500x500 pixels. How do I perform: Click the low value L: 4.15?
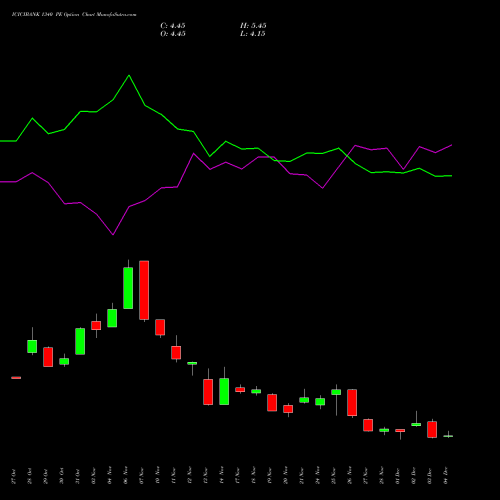point(253,34)
